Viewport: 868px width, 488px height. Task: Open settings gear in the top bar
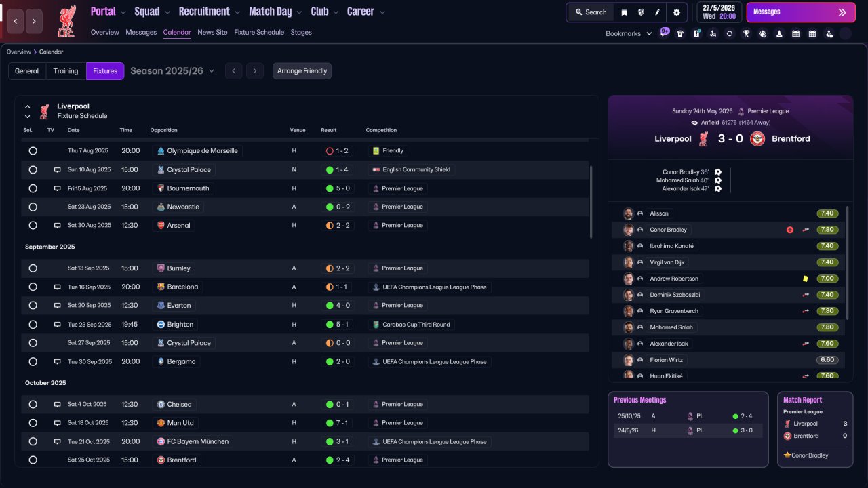pos(677,12)
